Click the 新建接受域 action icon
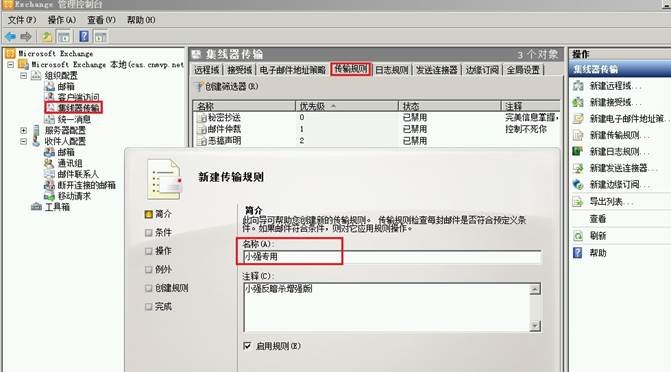The image size is (671, 372). [x=578, y=102]
